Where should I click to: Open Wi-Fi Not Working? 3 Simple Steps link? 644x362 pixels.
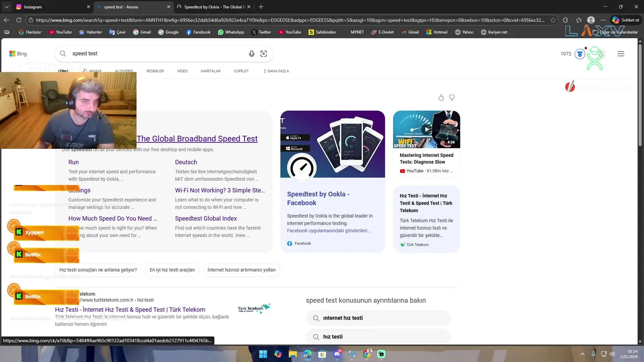pos(220,191)
